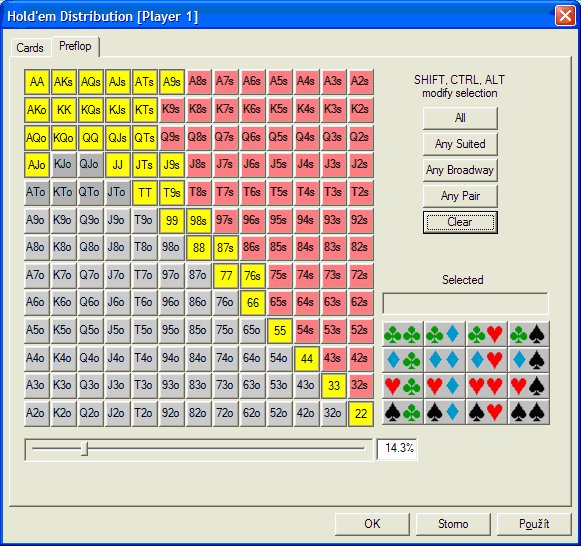Screen dimensions: 581x546
Task: Select the diamond-spade suit combination
Action: pyautogui.click(x=528, y=360)
